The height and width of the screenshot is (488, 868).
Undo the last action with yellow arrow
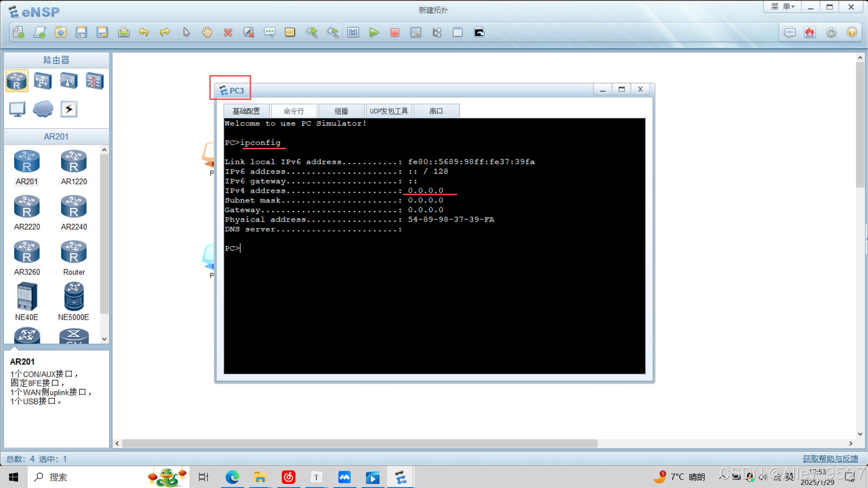[144, 32]
